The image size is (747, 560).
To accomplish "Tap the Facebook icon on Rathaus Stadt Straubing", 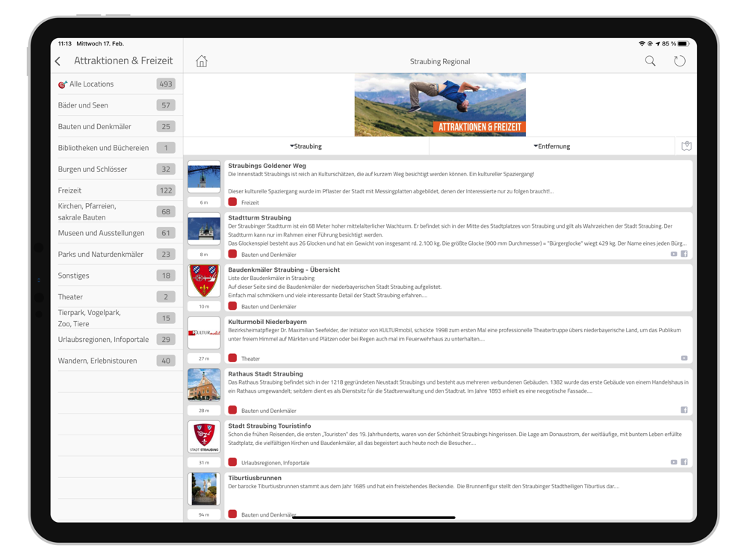I will coord(684,410).
